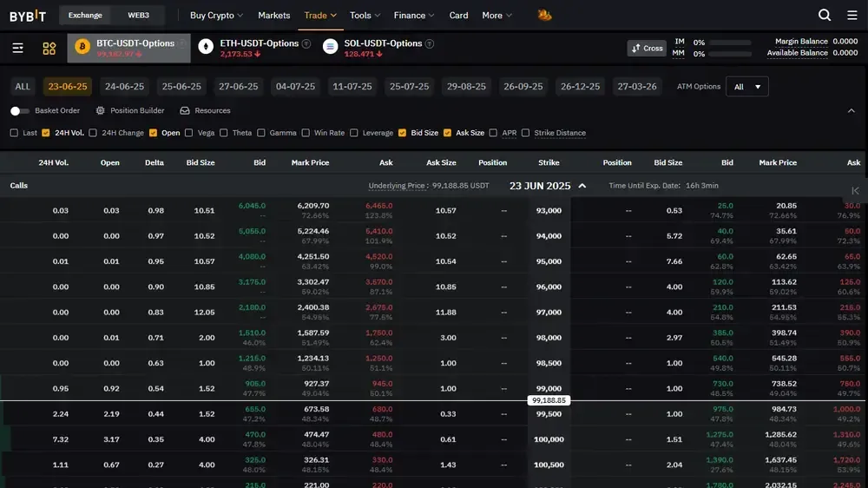This screenshot has height=488, width=868.
Task: Check the 24H Change checkbox
Action: click(x=93, y=133)
